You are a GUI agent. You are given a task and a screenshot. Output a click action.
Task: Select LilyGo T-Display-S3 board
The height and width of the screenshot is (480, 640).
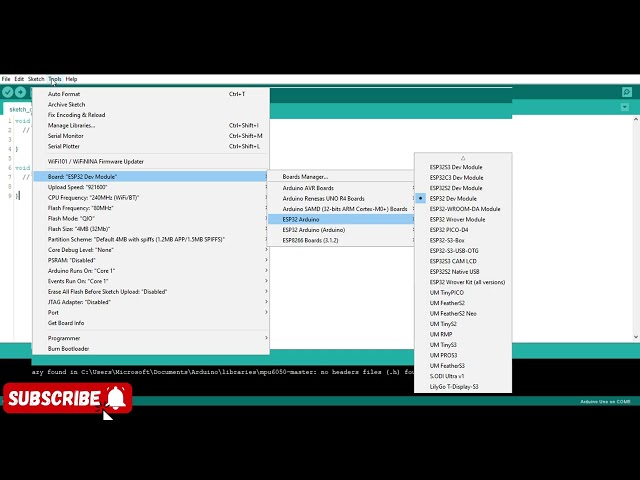pyautogui.click(x=463, y=387)
